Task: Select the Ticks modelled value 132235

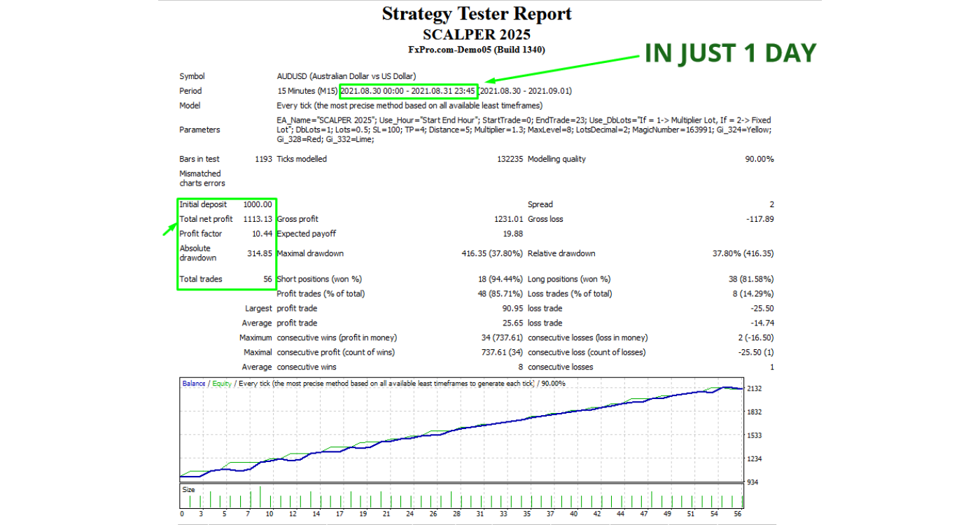Action: coord(510,159)
